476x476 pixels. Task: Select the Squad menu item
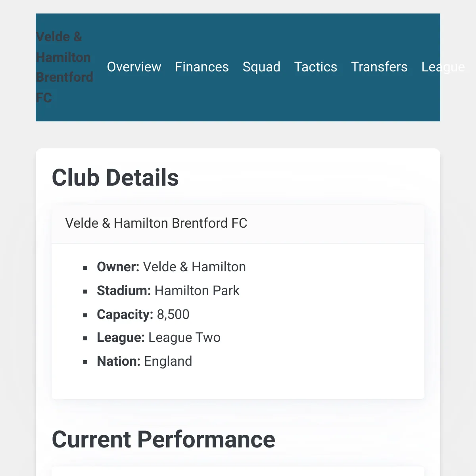coord(261,67)
